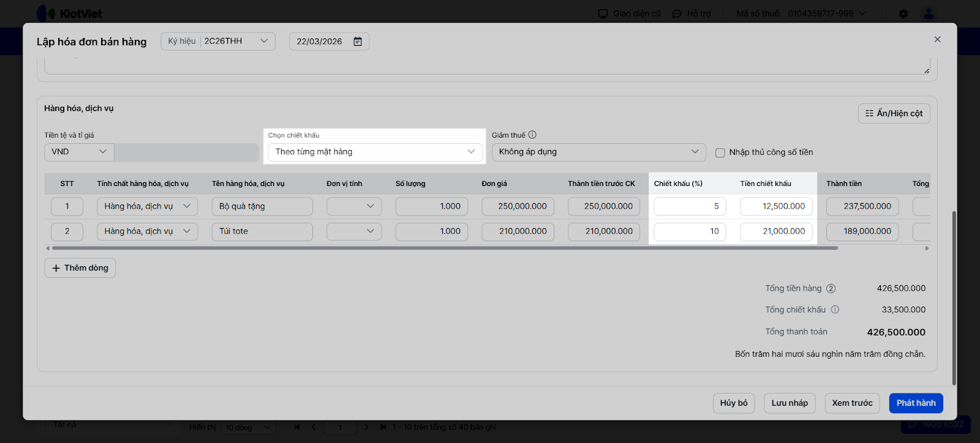The width and height of the screenshot is (980, 443).
Task: Preview invoice with Xem trước
Action: pyautogui.click(x=852, y=403)
